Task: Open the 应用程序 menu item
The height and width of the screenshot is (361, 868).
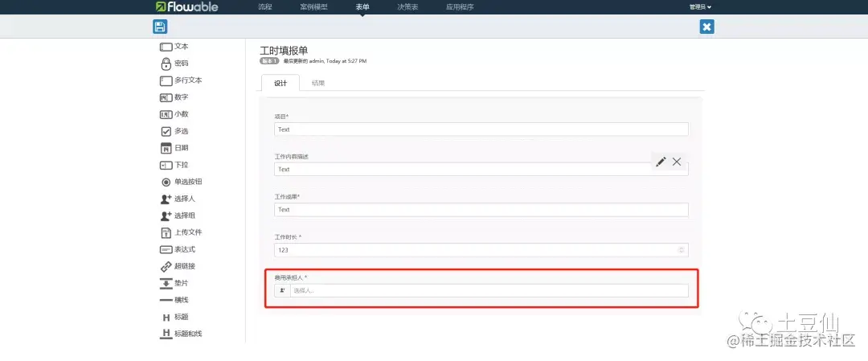Action: click(x=460, y=7)
